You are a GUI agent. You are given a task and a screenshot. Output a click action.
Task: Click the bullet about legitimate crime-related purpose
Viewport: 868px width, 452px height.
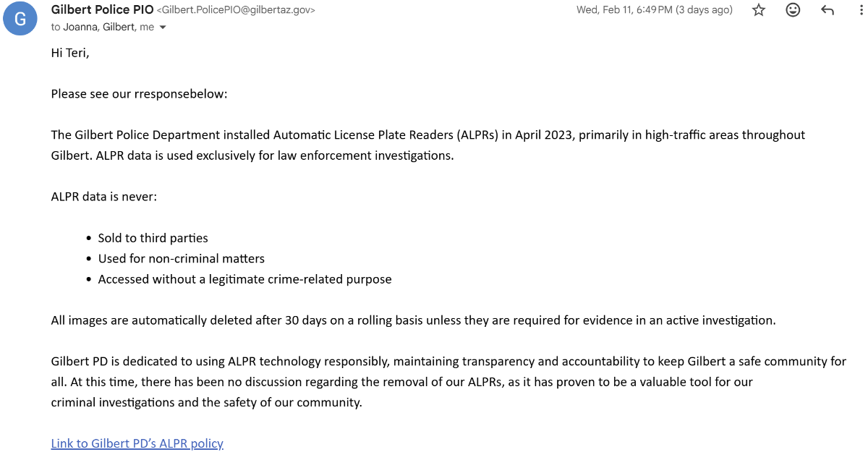tap(244, 278)
